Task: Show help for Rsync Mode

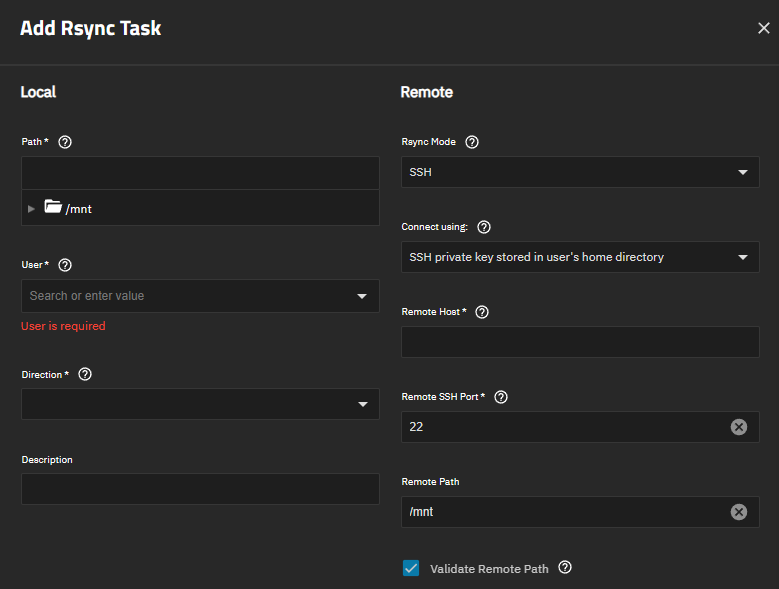Action: pyautogui.click(x=472, y=142)
